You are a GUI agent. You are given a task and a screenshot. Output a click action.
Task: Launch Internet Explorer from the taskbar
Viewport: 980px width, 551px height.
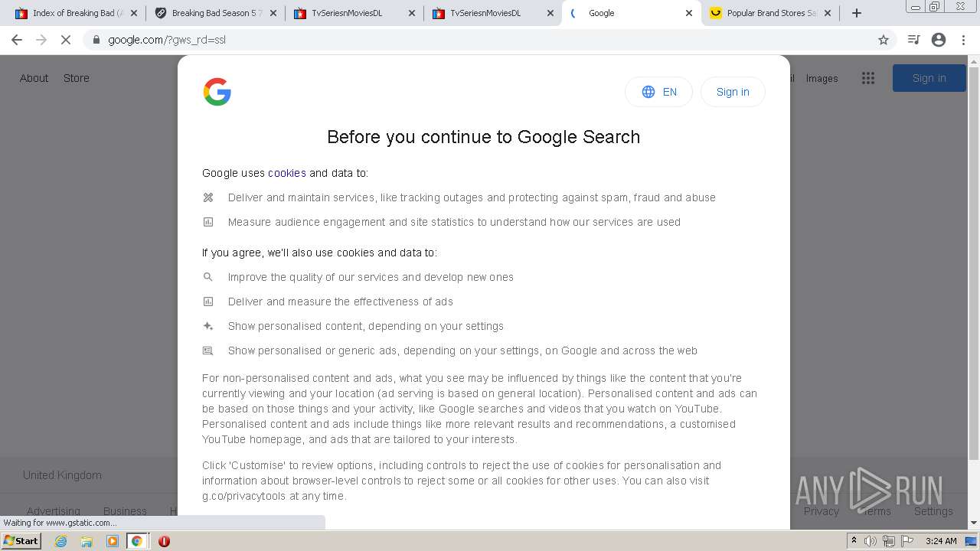(x=61, y=541)
